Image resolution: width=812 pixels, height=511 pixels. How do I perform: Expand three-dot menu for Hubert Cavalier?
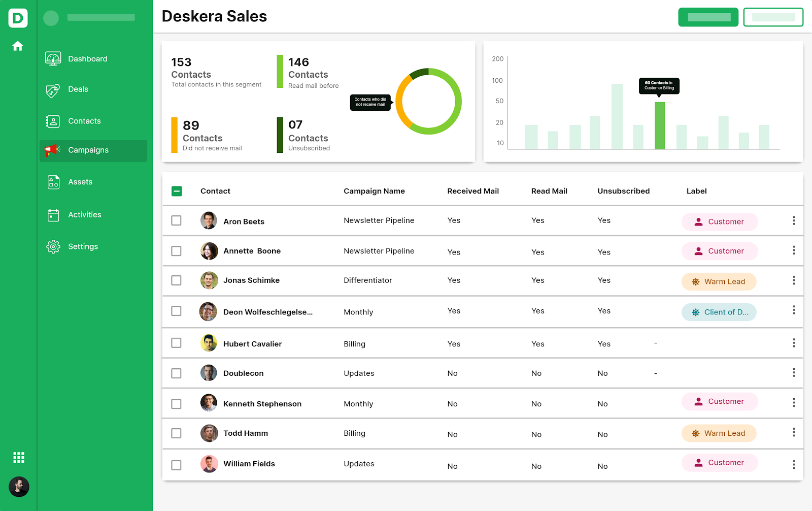click(x=794, y=343)
